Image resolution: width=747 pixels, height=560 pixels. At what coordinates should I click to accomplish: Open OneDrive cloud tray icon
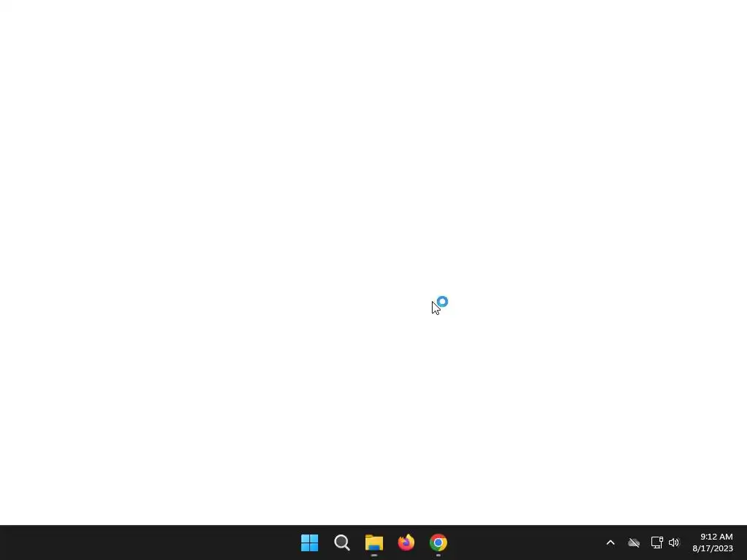coord(634,542)
